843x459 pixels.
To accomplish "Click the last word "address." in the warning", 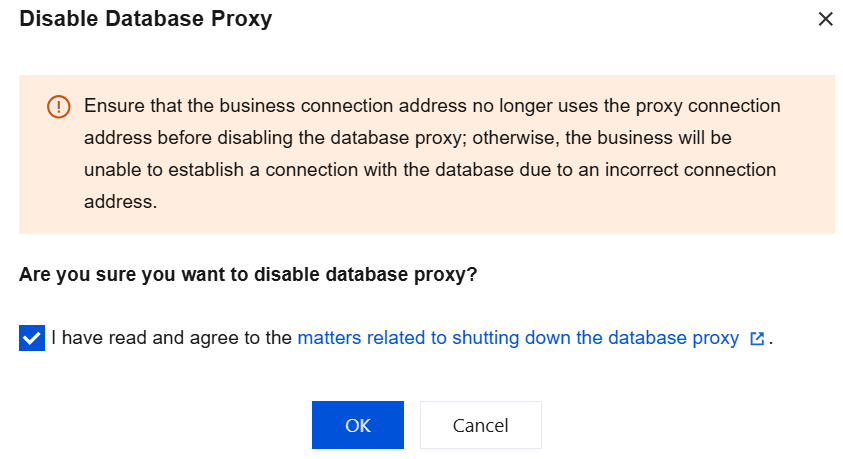I will click(121, 202).
